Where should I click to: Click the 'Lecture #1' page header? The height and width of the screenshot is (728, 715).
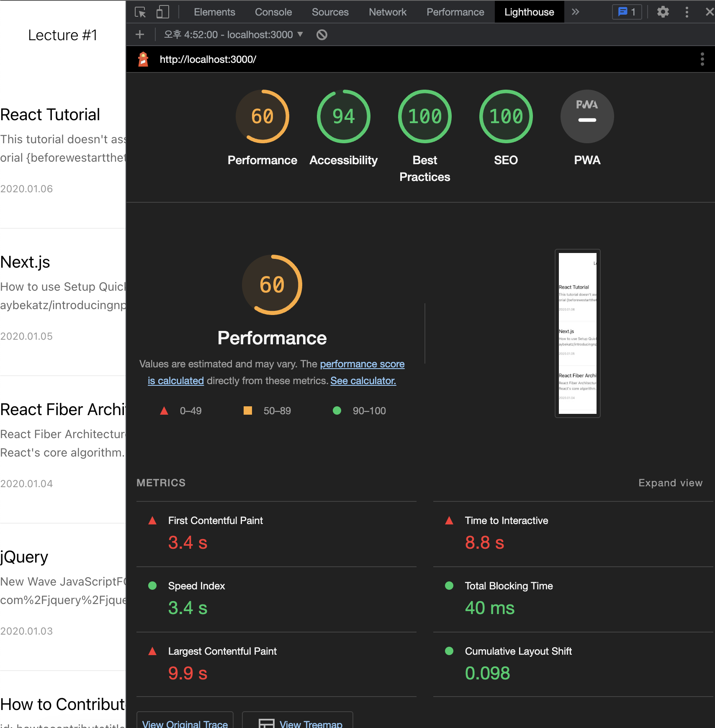coord(63,35)
